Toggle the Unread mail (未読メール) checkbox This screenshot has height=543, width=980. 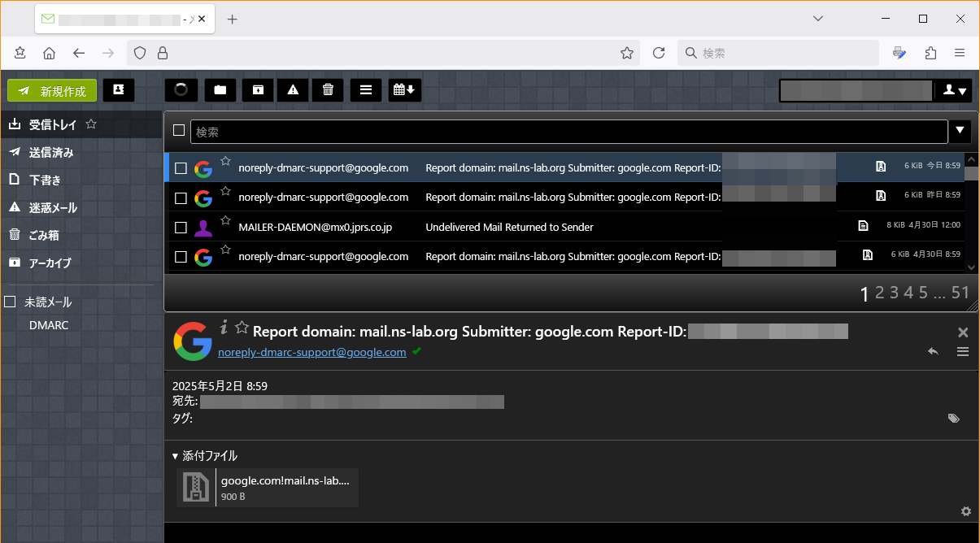tap(10, 302)
